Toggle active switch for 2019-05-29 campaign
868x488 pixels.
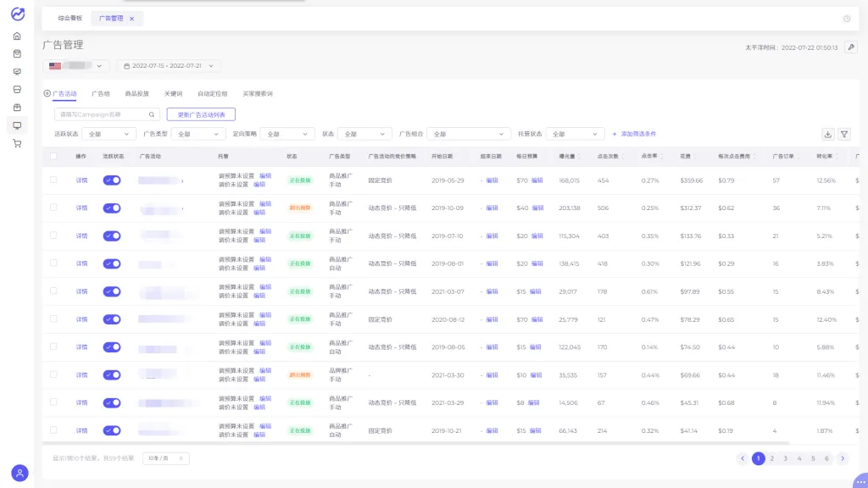coord(112,180)
